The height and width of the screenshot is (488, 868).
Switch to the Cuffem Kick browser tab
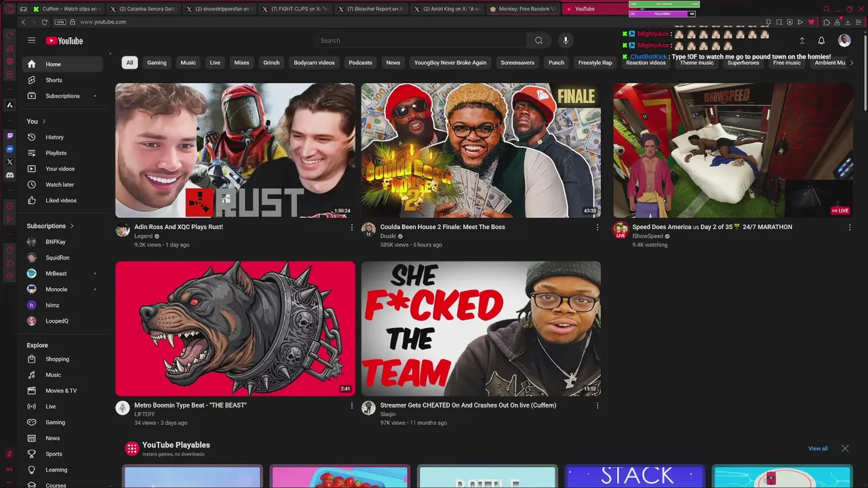(66, 9)
